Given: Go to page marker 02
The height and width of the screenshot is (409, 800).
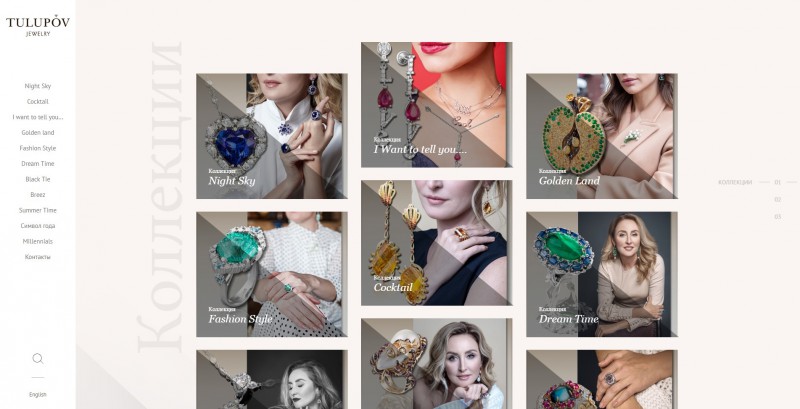Looking at the screenshot, I should [x=778, y=199].
